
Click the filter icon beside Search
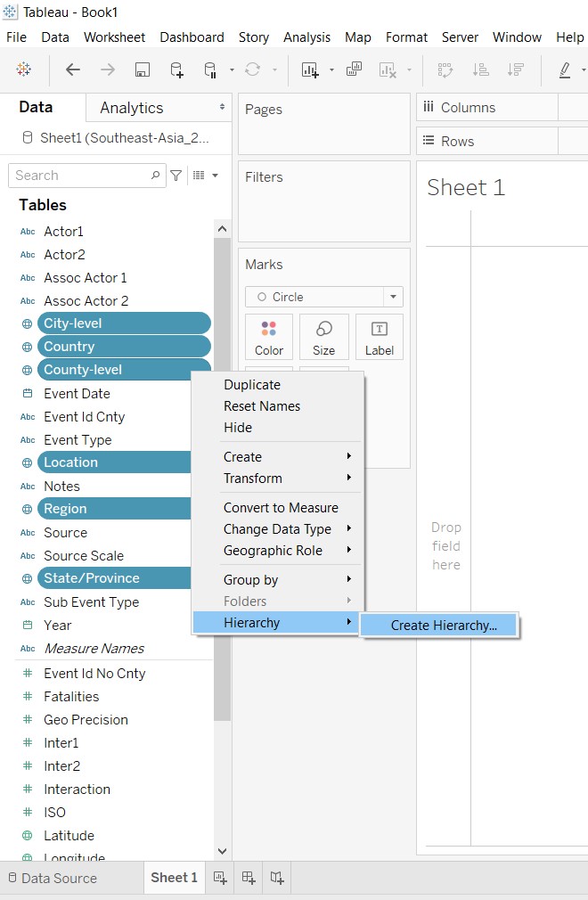[x=176, y=176]
